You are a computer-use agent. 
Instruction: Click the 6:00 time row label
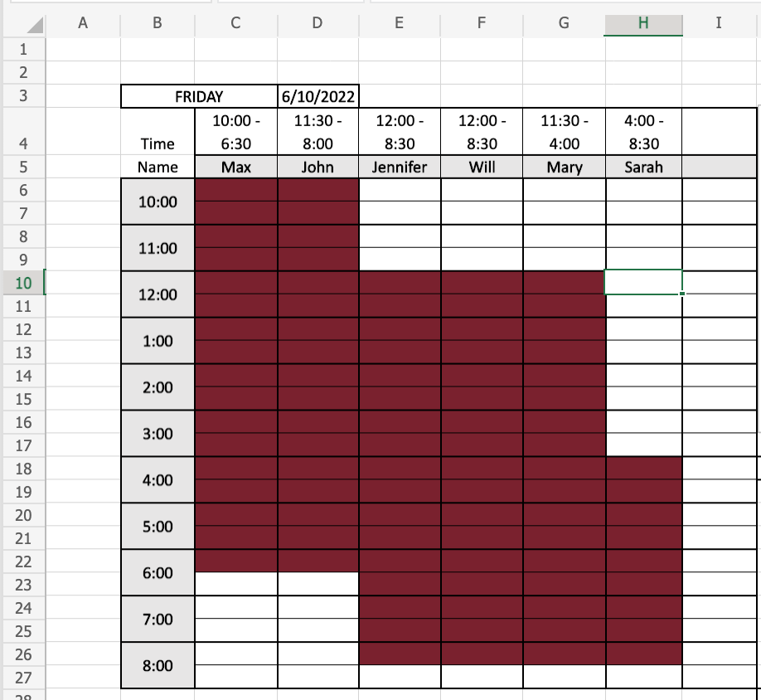158,572
